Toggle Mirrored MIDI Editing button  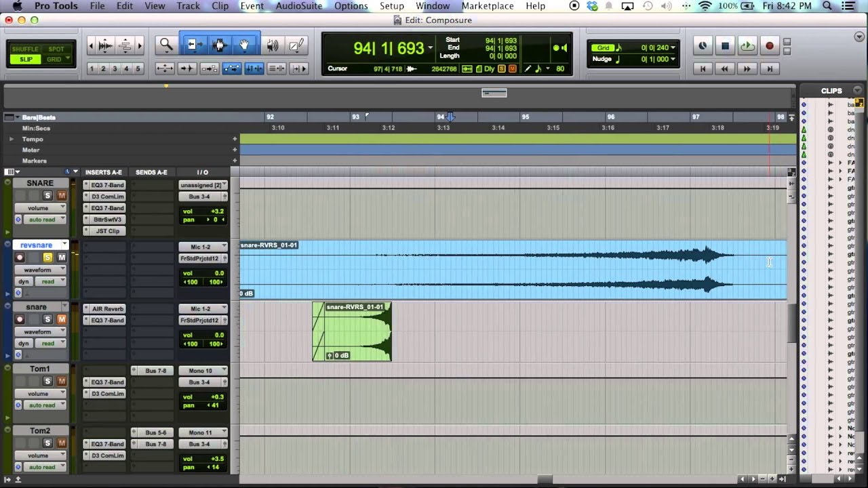click(210, 68)
